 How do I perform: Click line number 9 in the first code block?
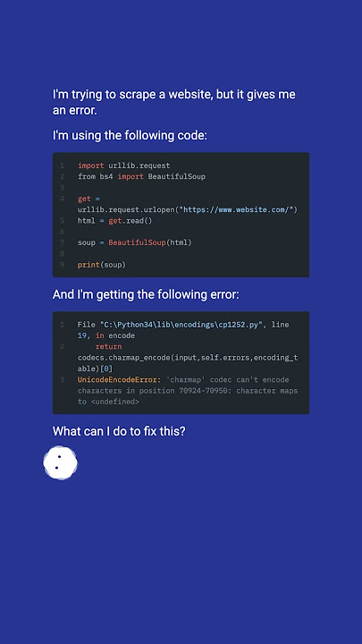coord(62,265)
